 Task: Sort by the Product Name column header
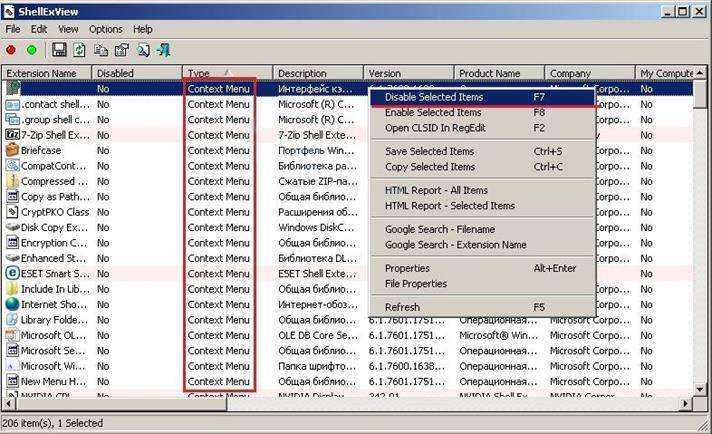tap(499, 73)
